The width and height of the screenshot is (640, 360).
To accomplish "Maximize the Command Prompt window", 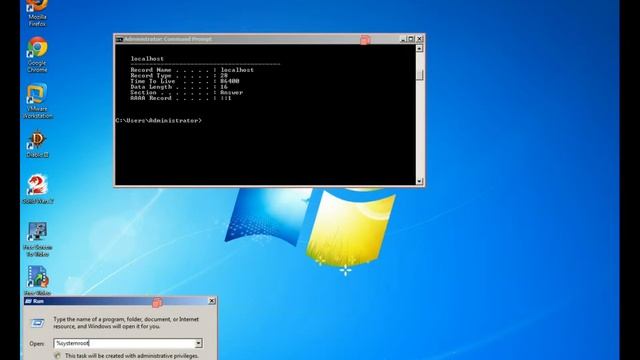I will click(411, 39).
